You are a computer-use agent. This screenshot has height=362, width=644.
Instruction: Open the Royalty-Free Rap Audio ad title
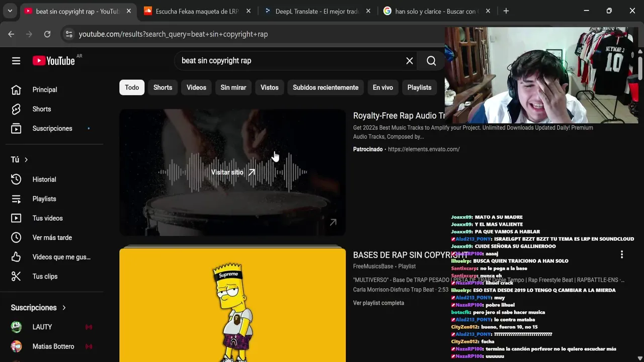[399, 116]
